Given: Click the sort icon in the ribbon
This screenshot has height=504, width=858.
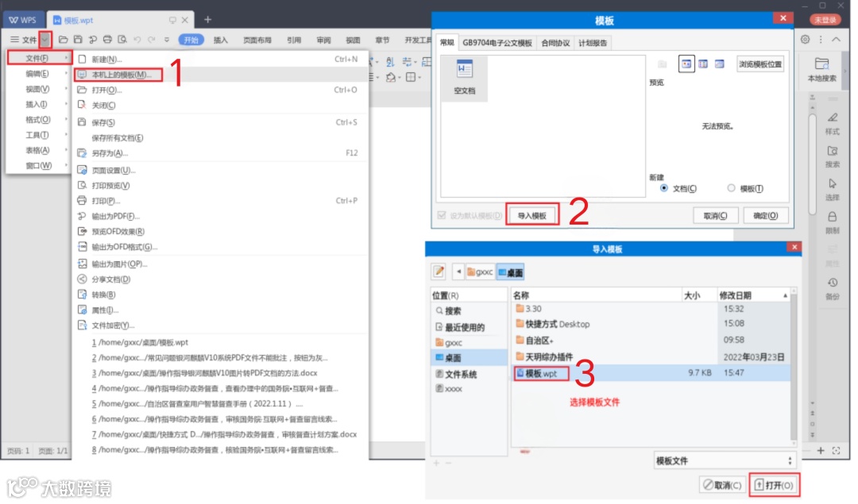Looking at the screenshot, I should click(x=389, y=62).
